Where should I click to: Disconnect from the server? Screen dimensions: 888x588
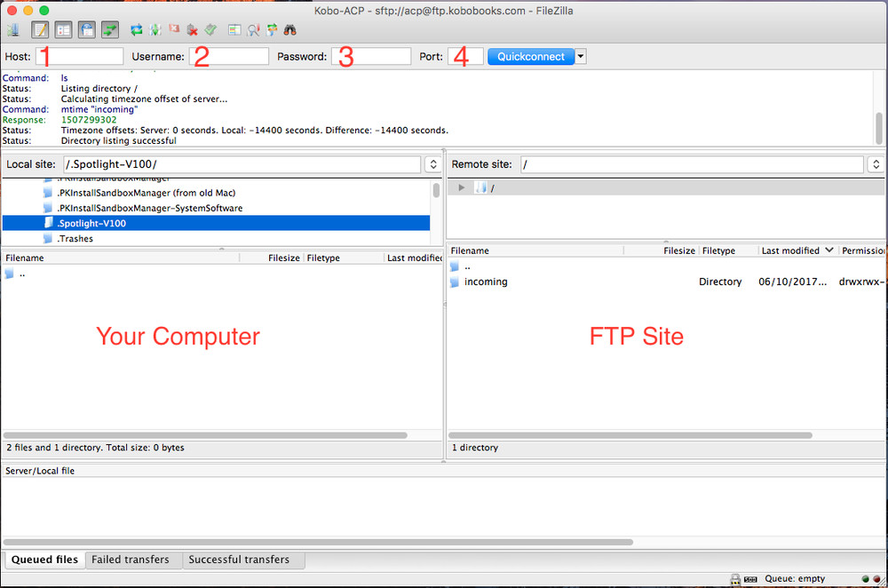(194, 28)
